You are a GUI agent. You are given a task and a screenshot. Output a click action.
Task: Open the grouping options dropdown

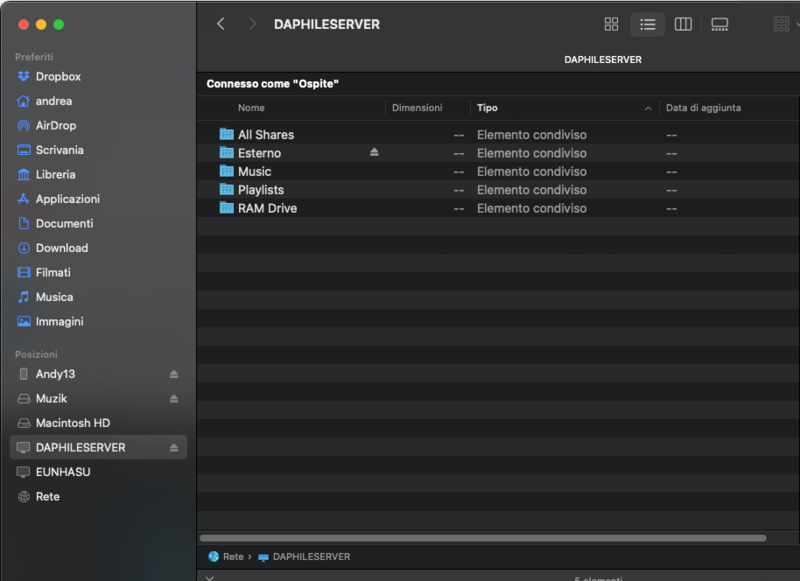click(779, 24)
